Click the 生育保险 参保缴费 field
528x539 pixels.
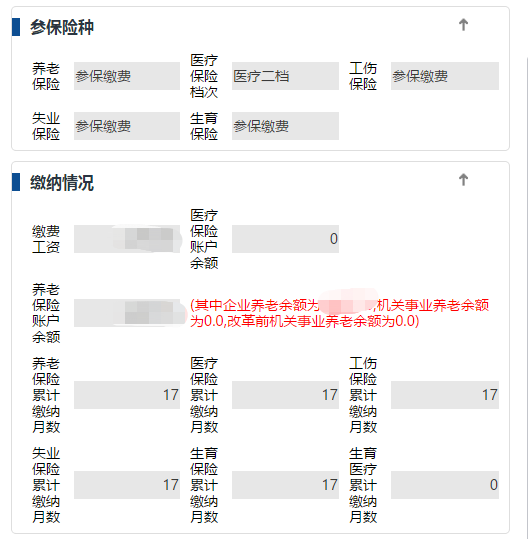(285, 126)
